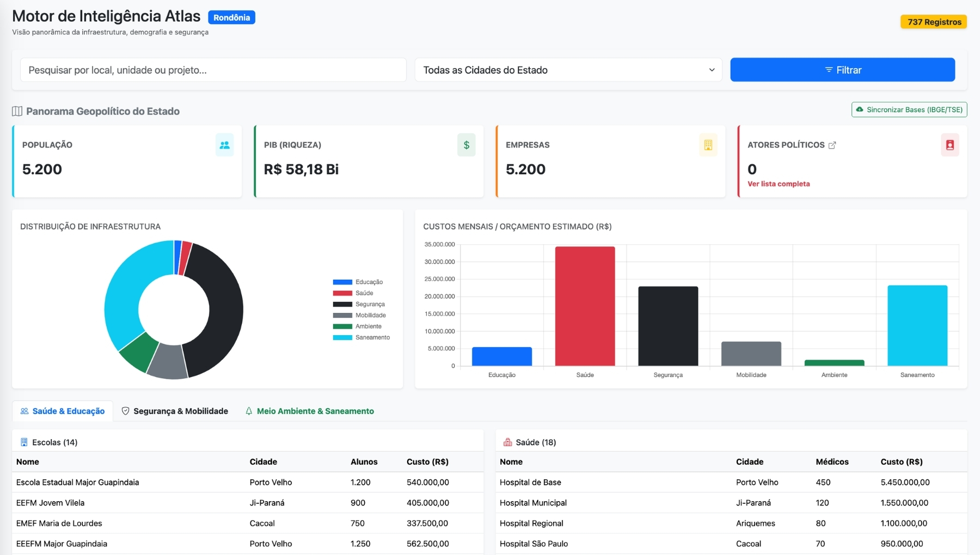Click the 737 Registros badge

coord(934,22)
